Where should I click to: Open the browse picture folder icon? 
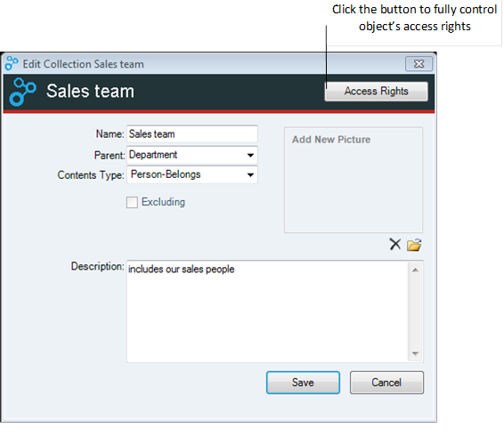414,245
